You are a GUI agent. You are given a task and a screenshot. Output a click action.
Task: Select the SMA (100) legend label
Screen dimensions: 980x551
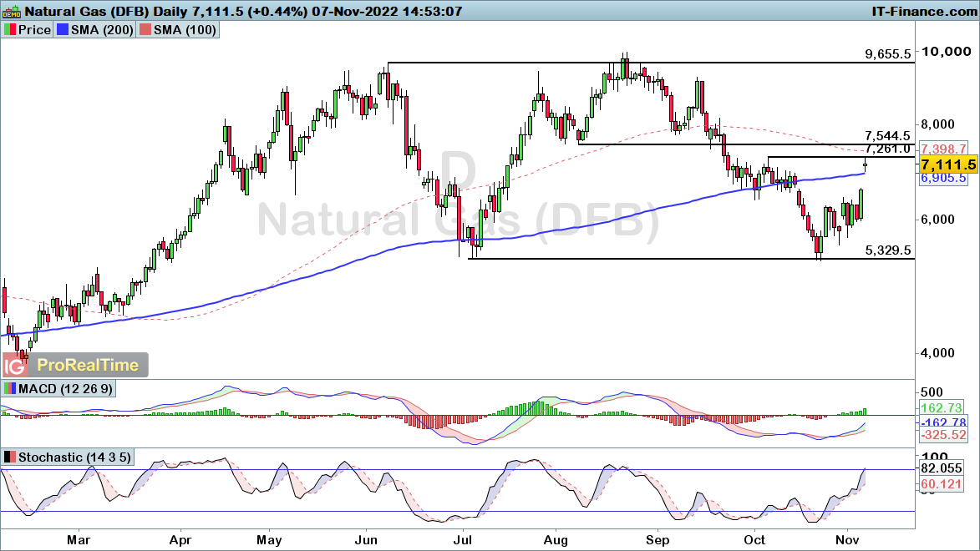[x=185, y=30]
